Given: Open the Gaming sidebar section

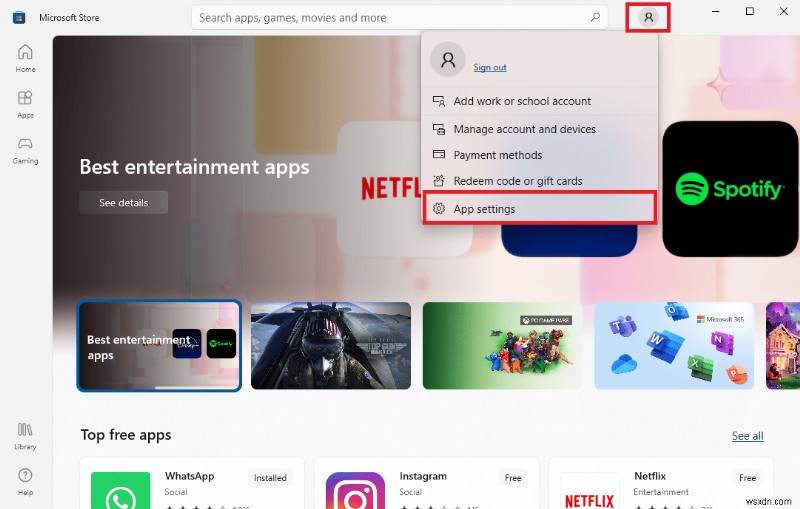Looking at the screenshot, I should click(x=25, y=150).
